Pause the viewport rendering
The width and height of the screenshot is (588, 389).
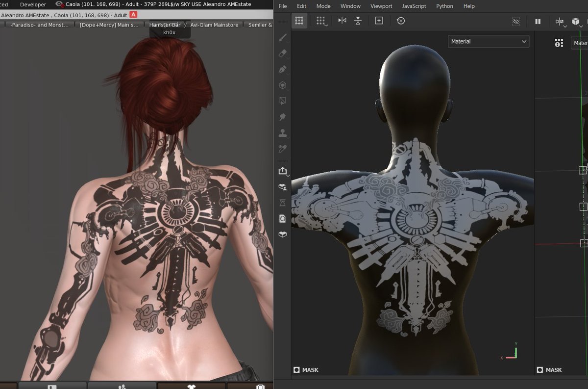(538, 21)
